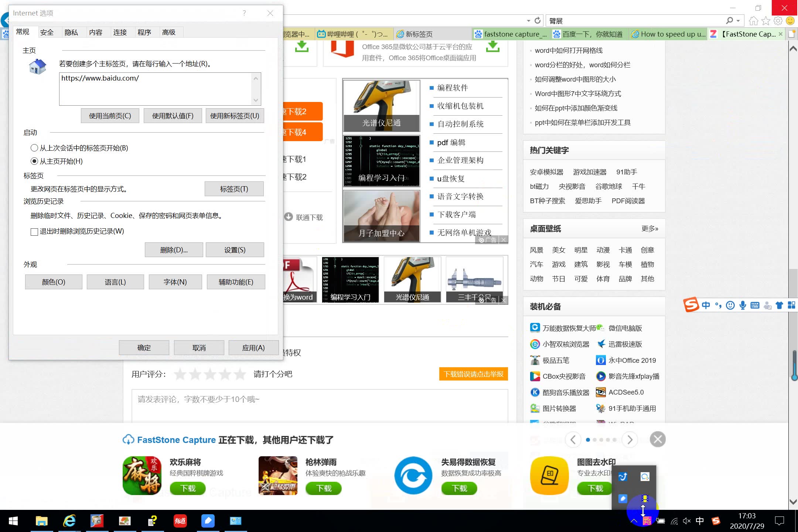Open the emoji panel on Sogou toolbar
This screenshot has height=532, width=798.
[x=730, y=305]
